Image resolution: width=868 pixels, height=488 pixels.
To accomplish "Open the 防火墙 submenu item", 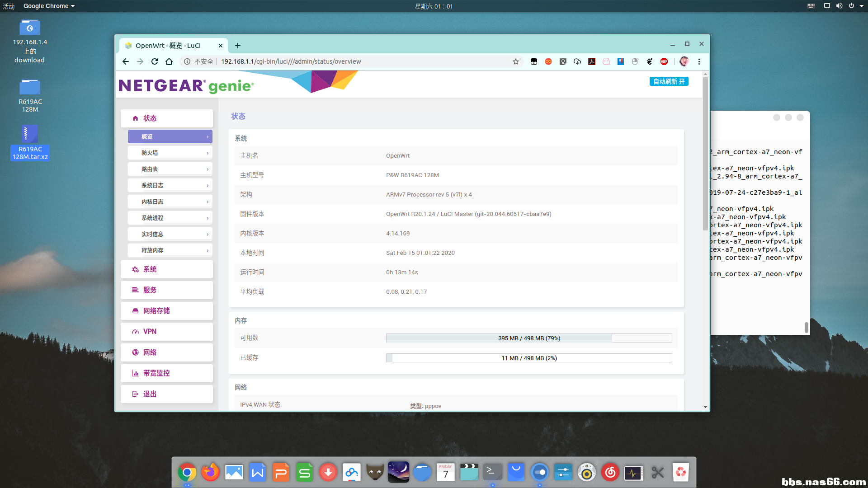I will coord(170,153).
